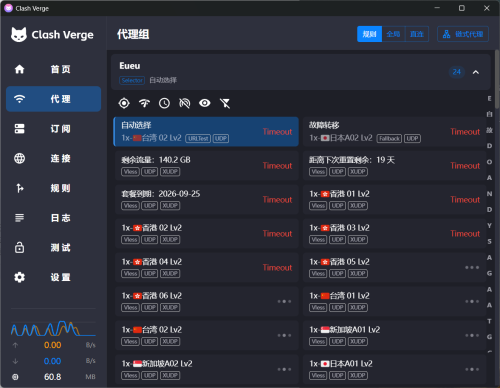Click the memory usage icon near 60.8
500x388 pixels.
[x=15, y=377]
